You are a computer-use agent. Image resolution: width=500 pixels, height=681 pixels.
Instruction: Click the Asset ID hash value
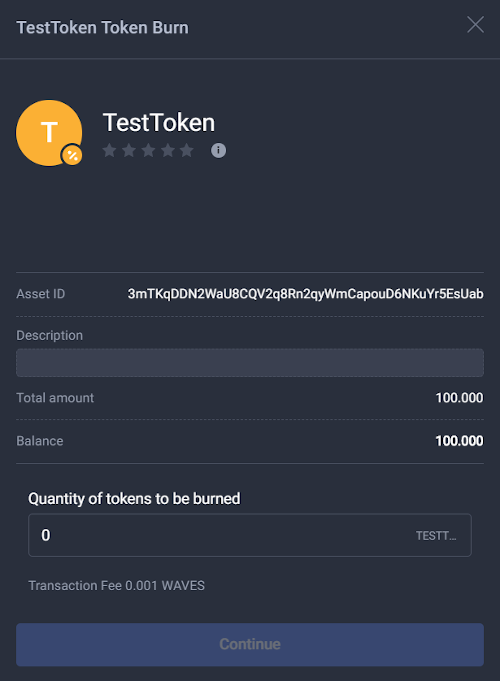click(305, 294)
